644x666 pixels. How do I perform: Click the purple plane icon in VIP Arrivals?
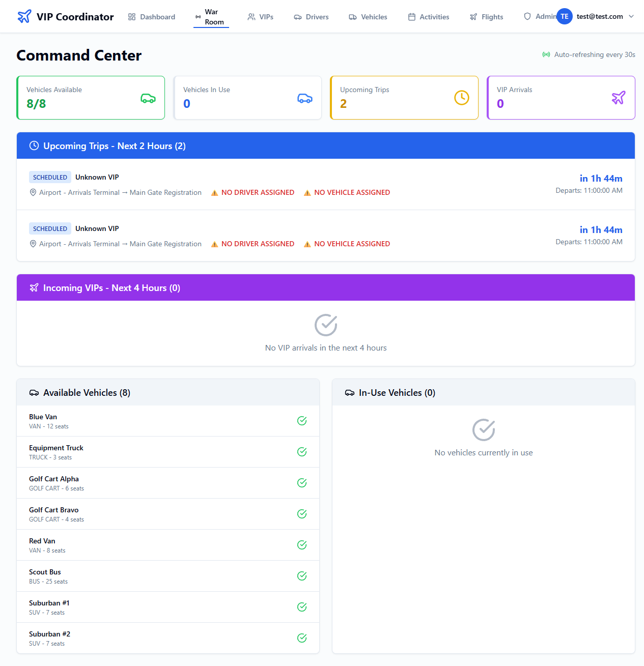coord(618,98)
